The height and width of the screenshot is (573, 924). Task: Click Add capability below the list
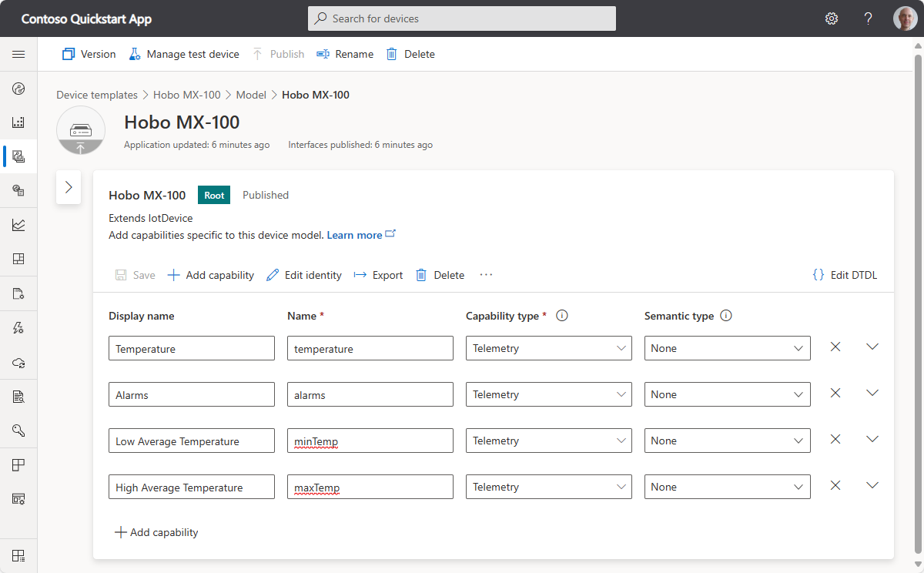tap(156, 532)
